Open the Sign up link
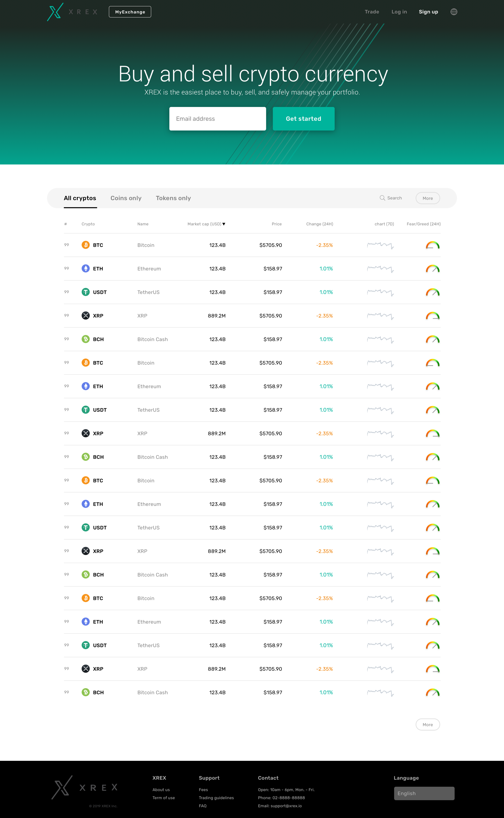The height and width of the screenshot is (818, 504). coord(428,12)
